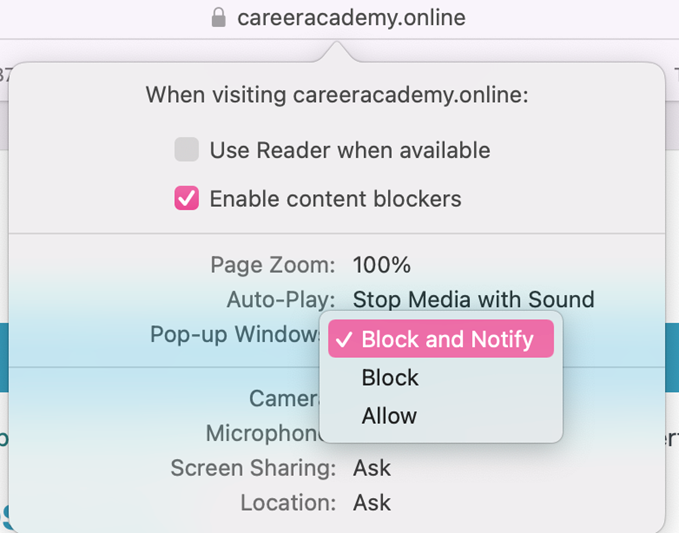The width and height of the screenshot is (679, 533).
Task: Select Block and Notify option
Action: pos(441,339)
